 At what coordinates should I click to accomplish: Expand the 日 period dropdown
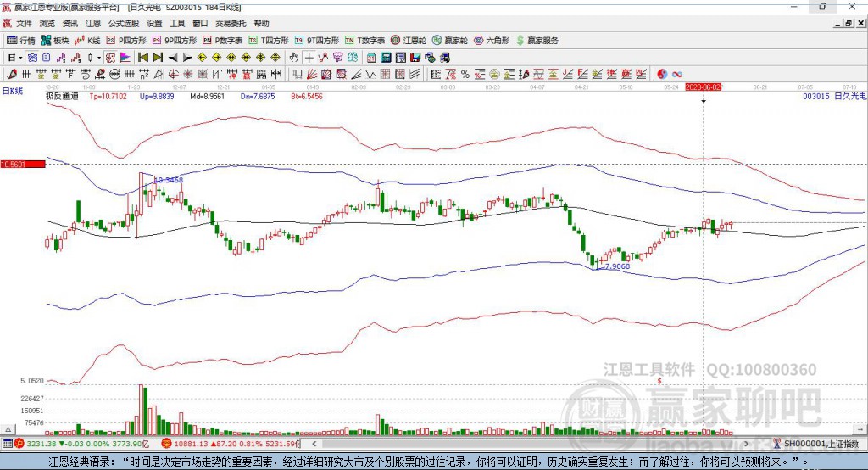point(20,58)
